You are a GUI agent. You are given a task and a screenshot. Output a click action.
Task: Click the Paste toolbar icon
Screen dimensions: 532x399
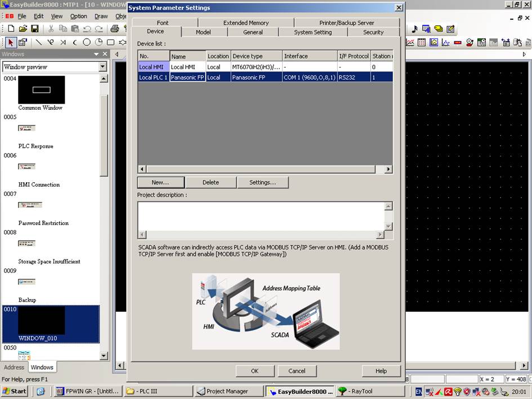(74, 29)
